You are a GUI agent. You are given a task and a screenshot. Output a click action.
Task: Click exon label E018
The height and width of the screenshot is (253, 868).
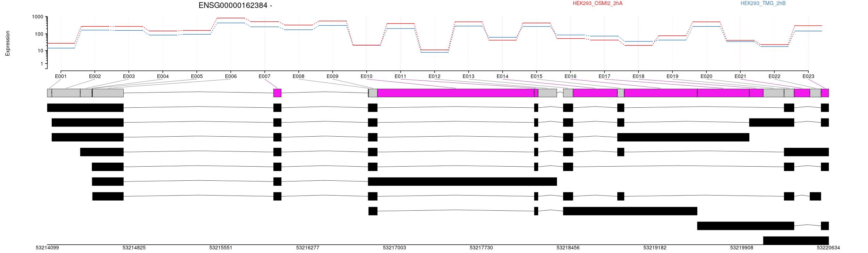638,76
